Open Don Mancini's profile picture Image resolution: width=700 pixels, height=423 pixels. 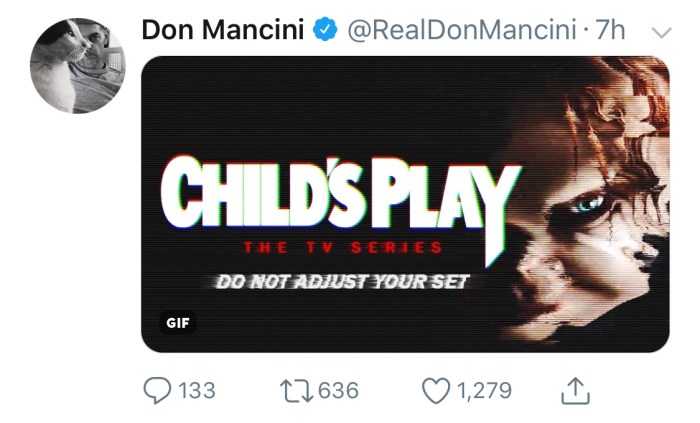(x=77, y=65)
